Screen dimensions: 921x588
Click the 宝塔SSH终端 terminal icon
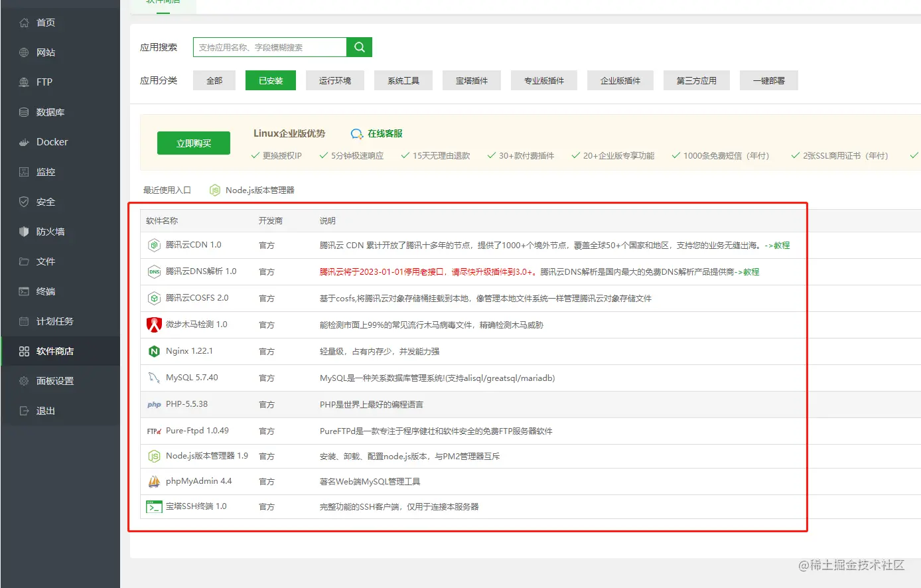[x=154, y=507]
